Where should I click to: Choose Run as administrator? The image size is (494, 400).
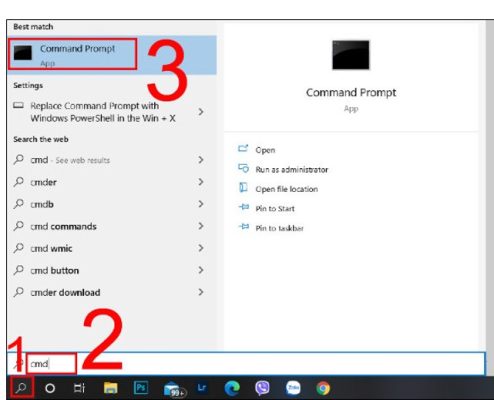(292, 170)
